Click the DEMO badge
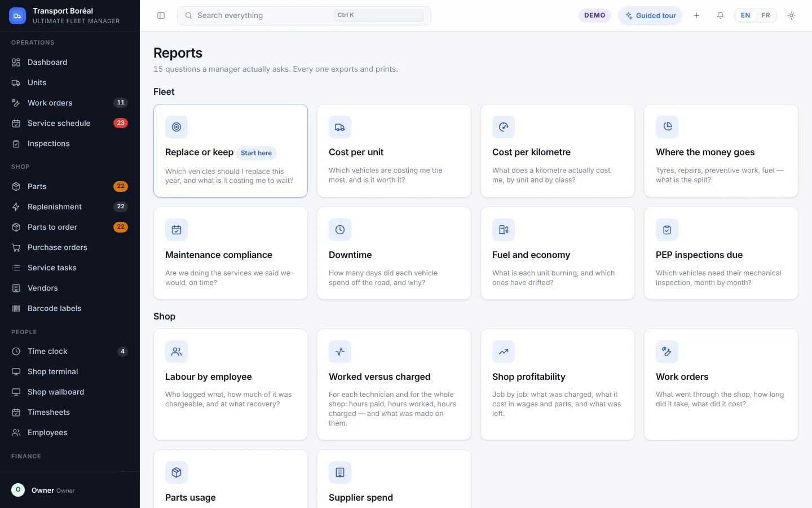812x508 pixels. (x=595, y=16)
